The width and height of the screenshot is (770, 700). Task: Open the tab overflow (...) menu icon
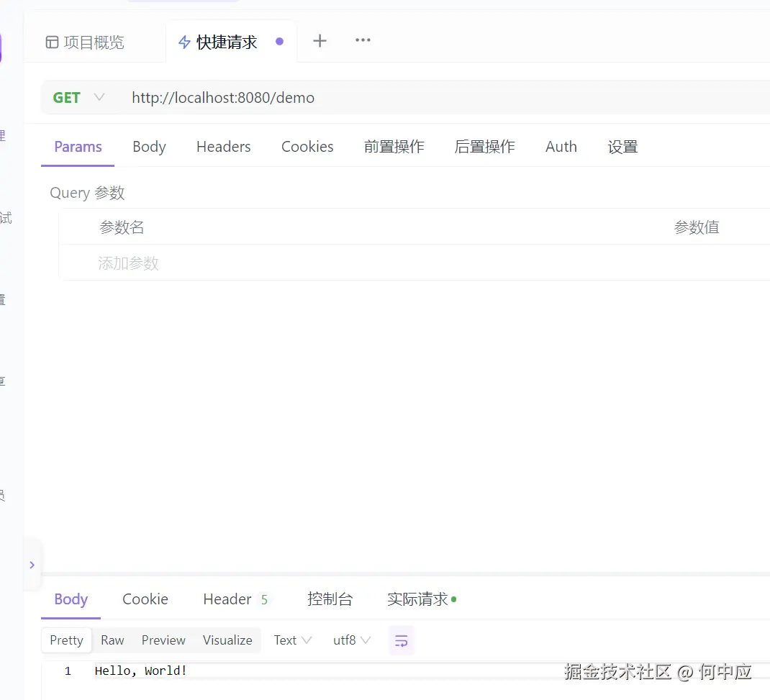click(363, 40)
